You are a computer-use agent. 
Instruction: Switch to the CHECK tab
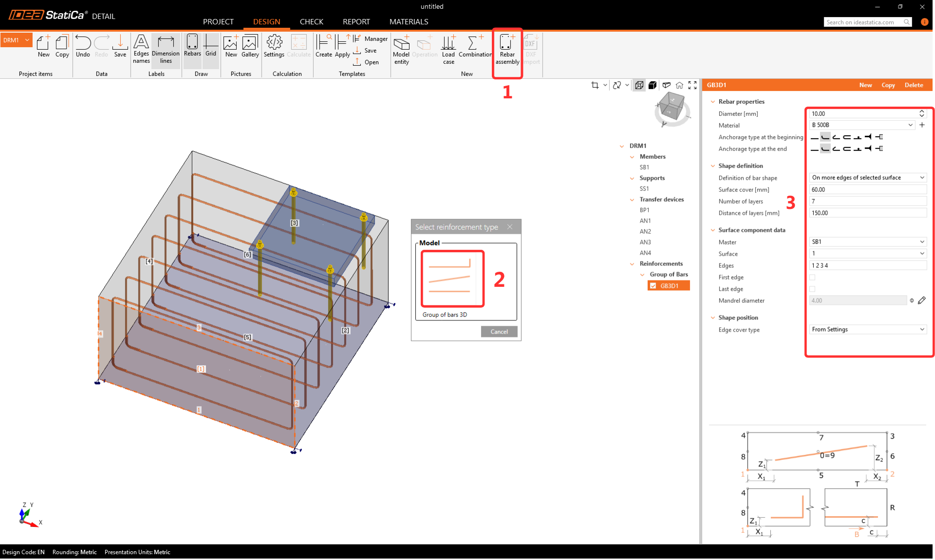point(311,21)
